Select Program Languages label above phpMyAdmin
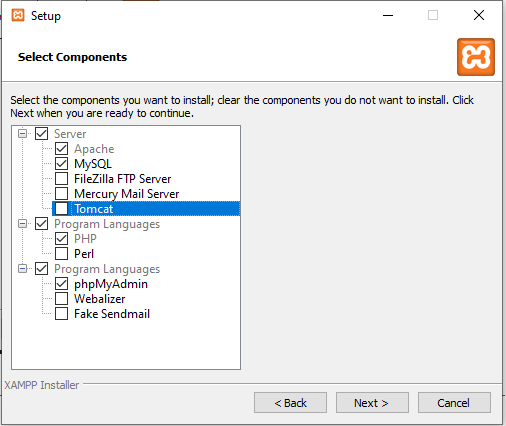This screenshot has width=506, height=426. pyautogui.click(x=107, y=269)
